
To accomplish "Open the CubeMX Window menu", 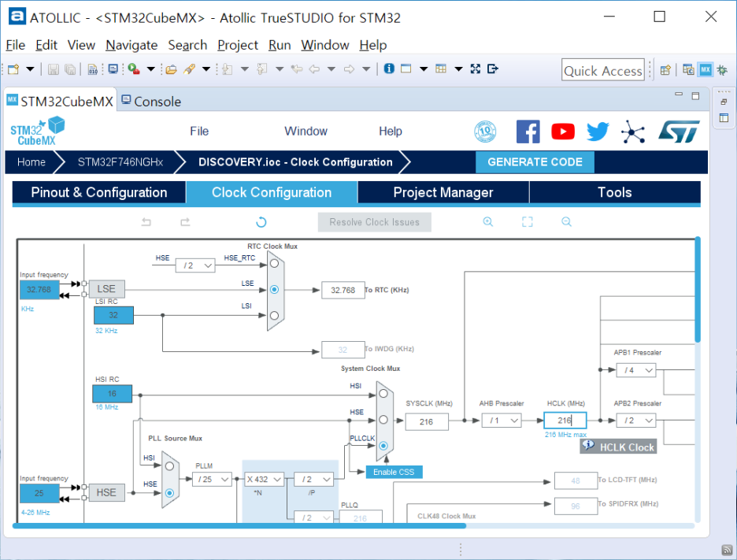I will point(306,132).
